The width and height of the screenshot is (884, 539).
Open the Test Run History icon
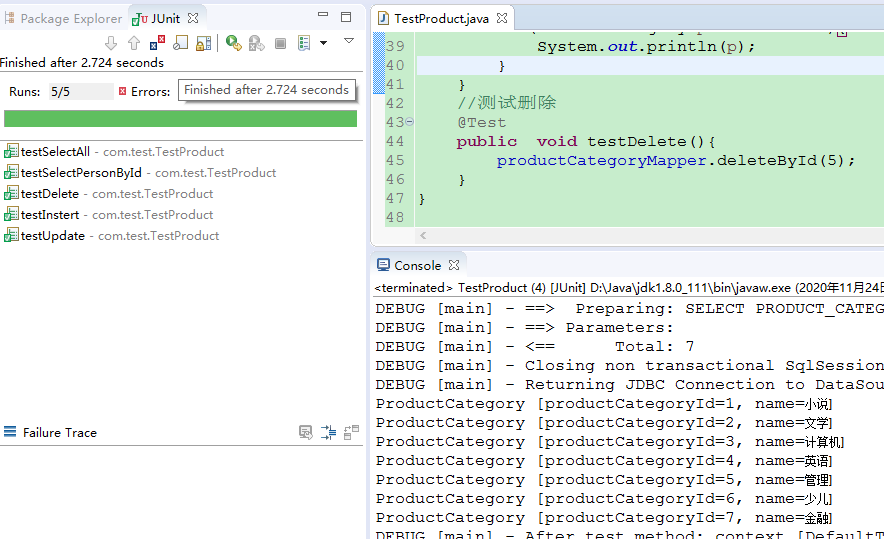click(x=304, y=43)
